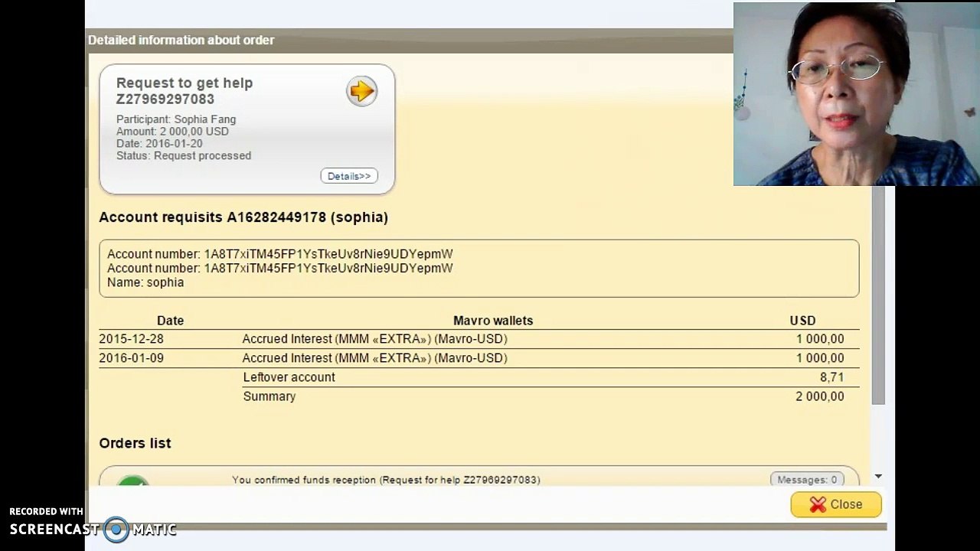
Task: Click the 2015-12-28 date cell
Action: pos(131,339)
